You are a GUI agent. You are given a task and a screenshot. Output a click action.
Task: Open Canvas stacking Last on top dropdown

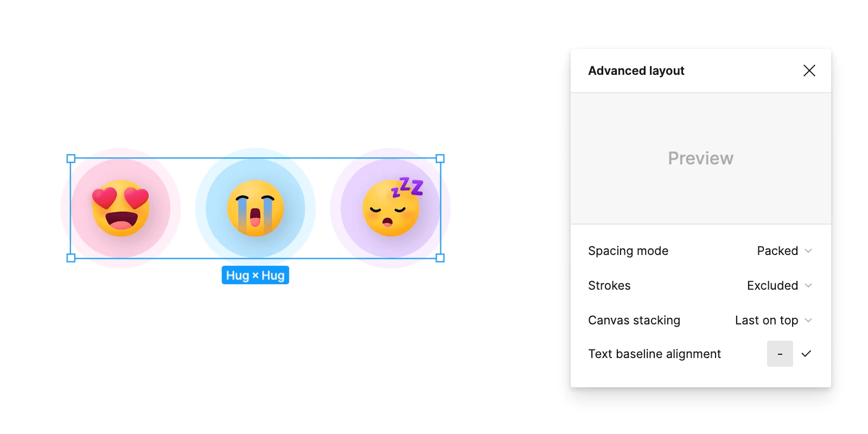pyautogui.click(x=774, y=320)
